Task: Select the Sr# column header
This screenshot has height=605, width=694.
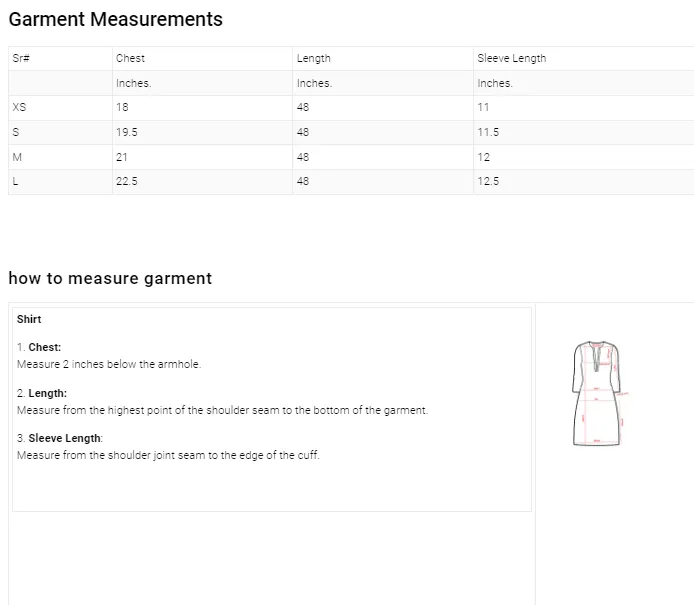Action: [21, 58]
